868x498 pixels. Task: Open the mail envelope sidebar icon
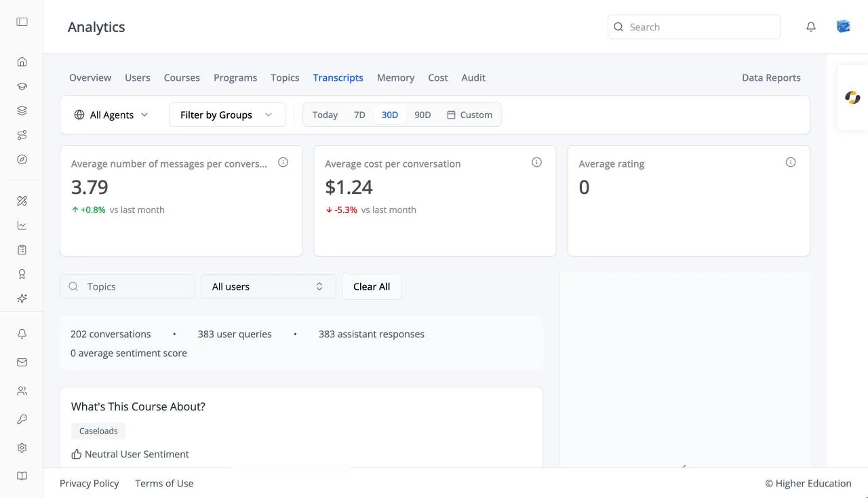22,362
